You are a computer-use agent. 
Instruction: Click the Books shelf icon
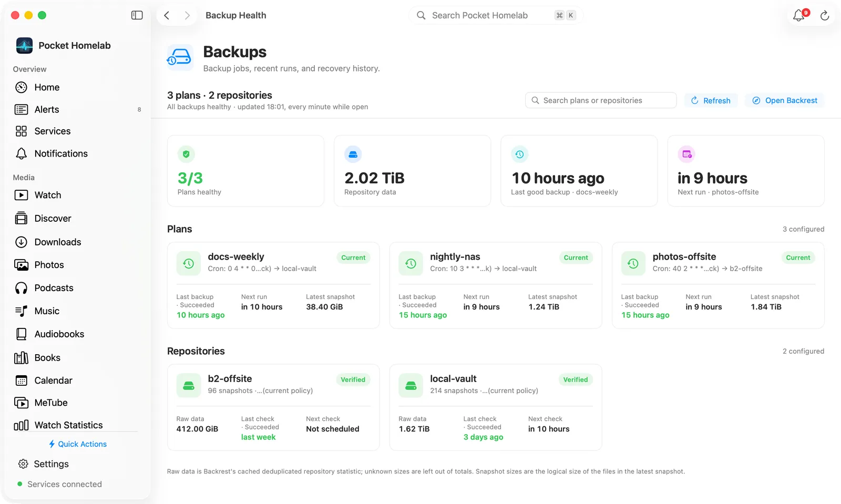click(21, 358)
